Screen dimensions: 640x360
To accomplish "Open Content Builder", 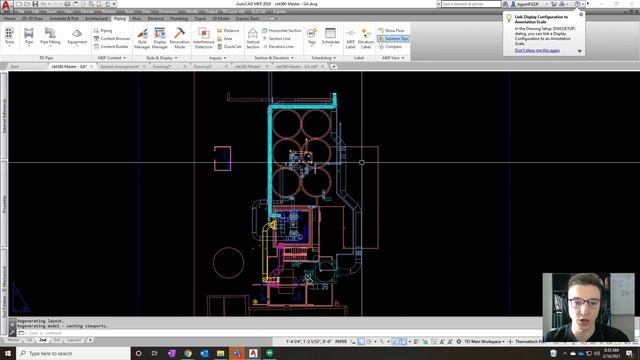I will pyautogui.click(x=111, y=47).
